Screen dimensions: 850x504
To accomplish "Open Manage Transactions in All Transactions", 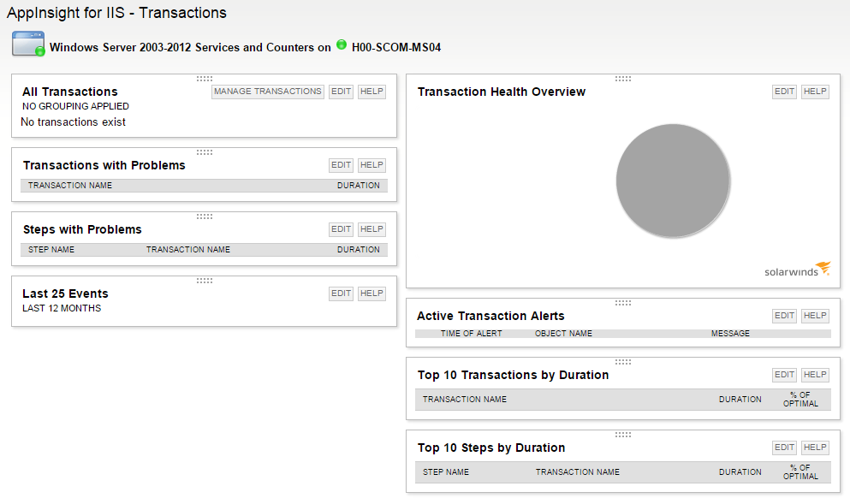I will 268,92.
